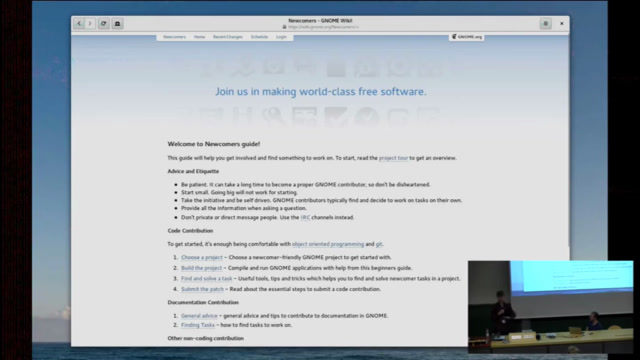Screen dimensions: 640x360
Task: Click the 'Welcome to Newcomers guide!' heading
Action: coord(213,144)
